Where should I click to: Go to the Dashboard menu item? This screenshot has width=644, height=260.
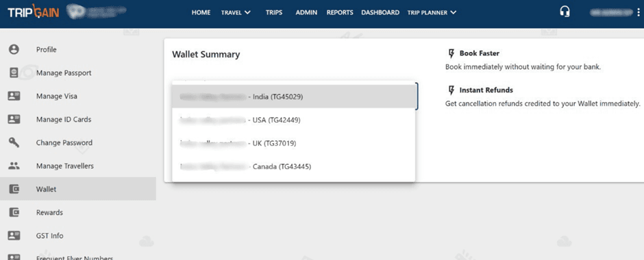pos(380,12)
